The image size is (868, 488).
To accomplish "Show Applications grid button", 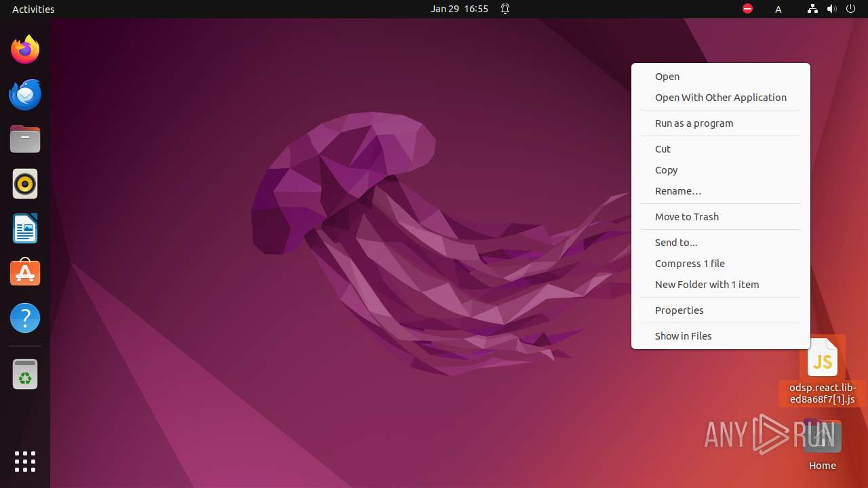I will pyautogui.click(x=25, y=462).
